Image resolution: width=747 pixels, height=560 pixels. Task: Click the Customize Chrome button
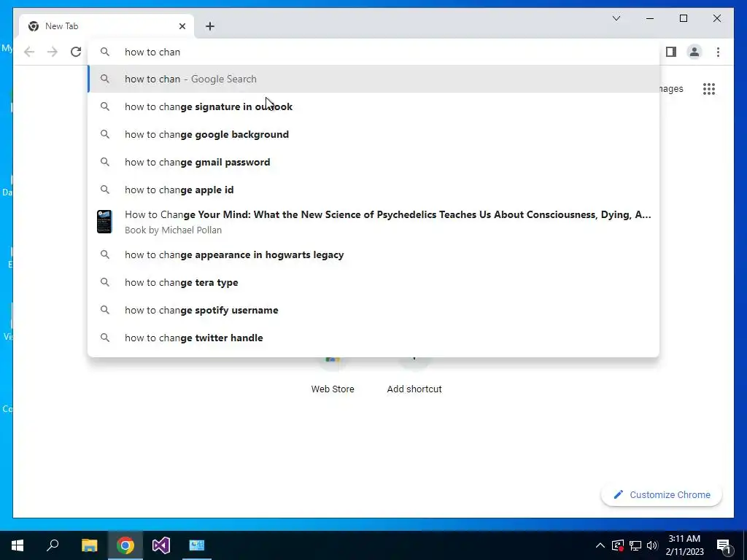click(x=661, y=495)
